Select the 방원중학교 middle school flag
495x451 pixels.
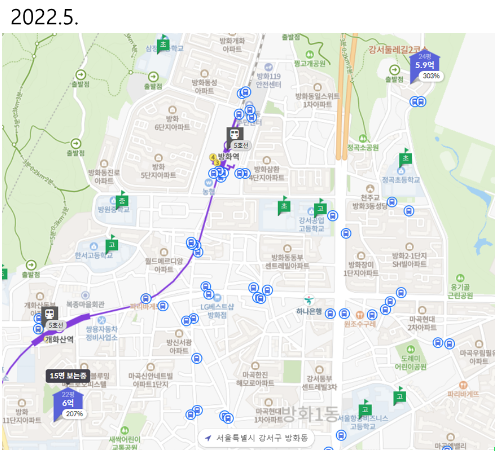122,201
